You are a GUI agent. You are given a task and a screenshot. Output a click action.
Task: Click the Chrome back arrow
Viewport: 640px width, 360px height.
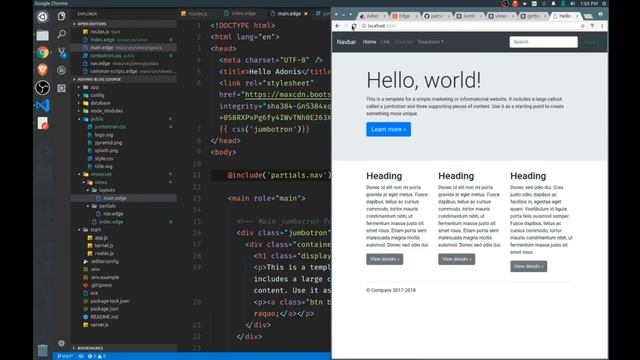click(337, 26)
